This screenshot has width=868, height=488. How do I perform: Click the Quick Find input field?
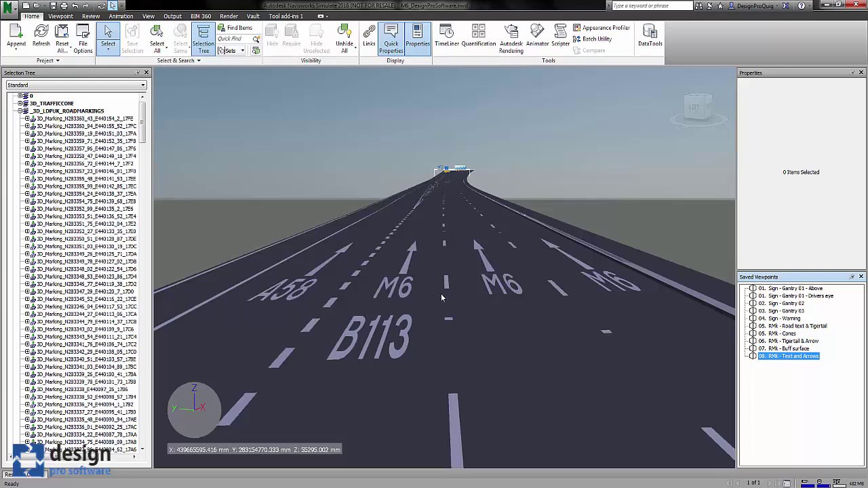click(235, 39)
